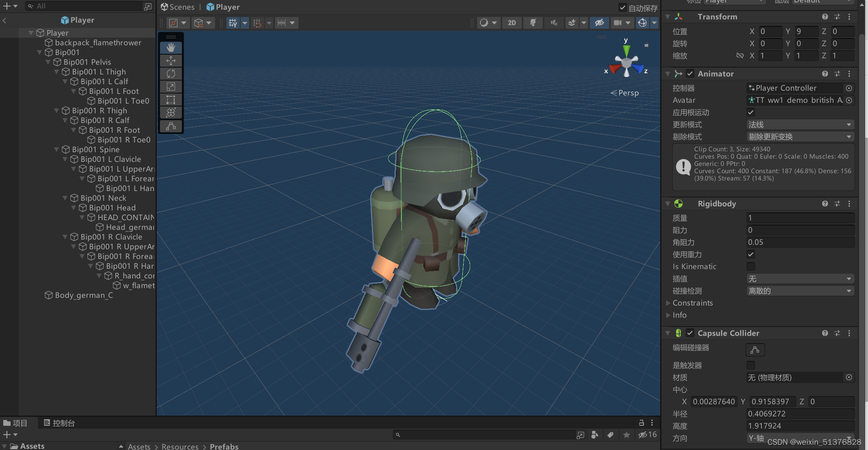Click Transform position Y field

point(806,31)
